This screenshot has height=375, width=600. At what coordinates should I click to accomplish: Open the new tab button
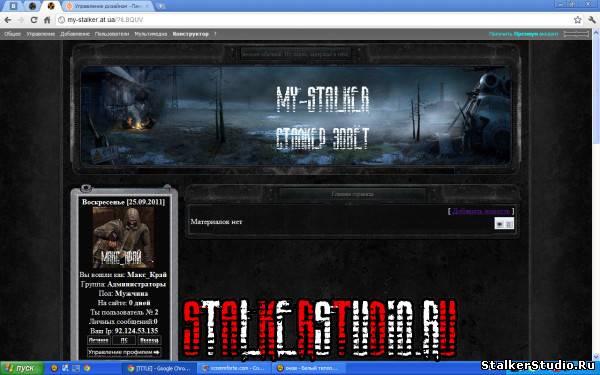161,6
